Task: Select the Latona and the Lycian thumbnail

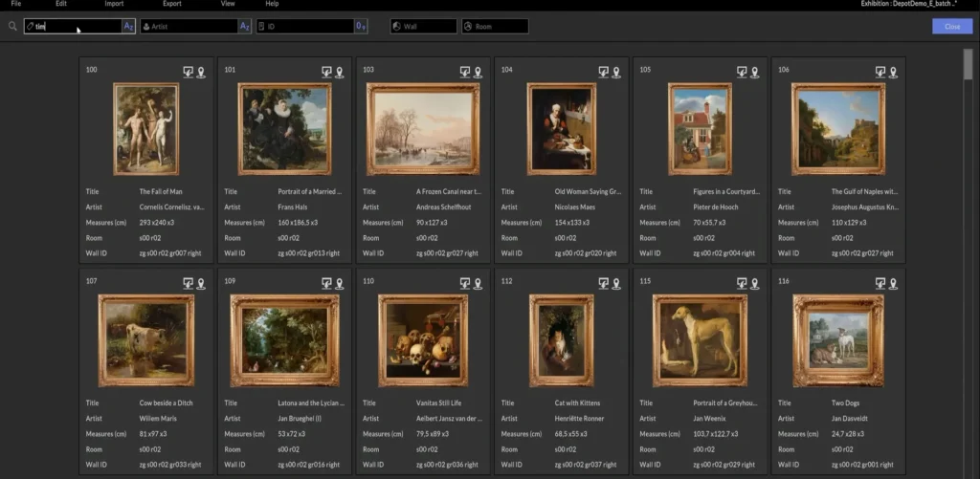Action: pos(284,340)
